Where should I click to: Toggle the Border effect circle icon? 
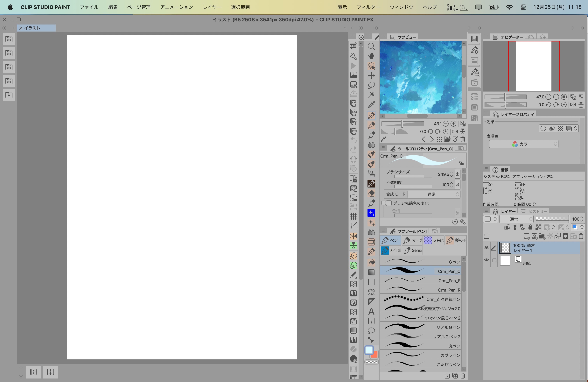pos(543,129)
